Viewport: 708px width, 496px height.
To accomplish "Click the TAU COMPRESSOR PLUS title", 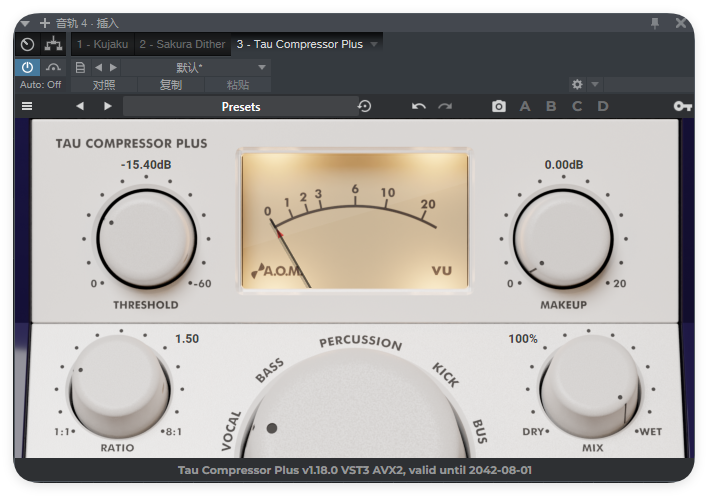I will pos(131,144).
